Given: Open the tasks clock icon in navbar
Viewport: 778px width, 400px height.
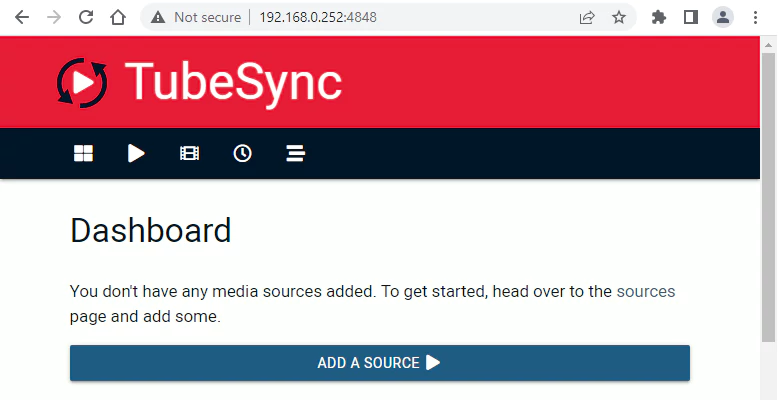Looking at the screenshot, I should (x=242, y=153).
